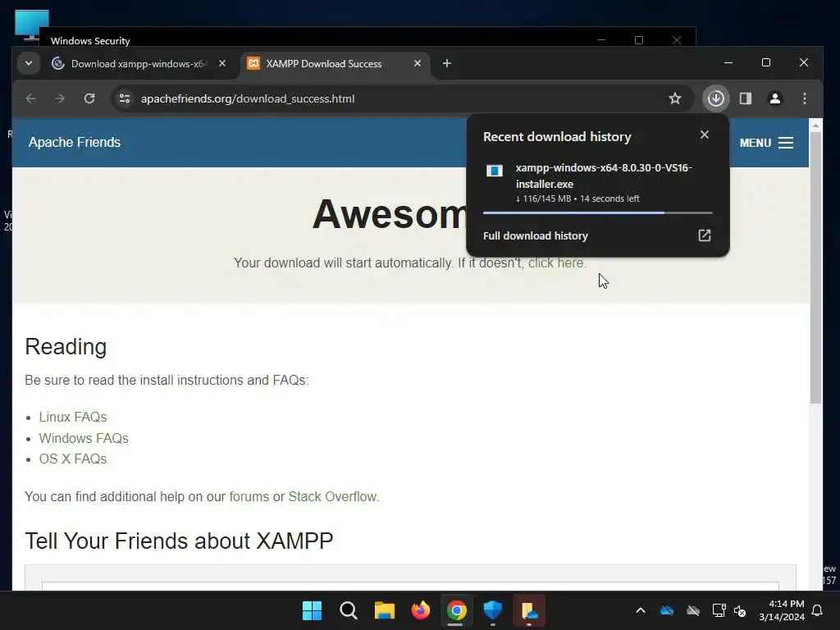This screenshot has width=840, height=630.
Task: Click the computer desktop icon
Action: point(32,25)
